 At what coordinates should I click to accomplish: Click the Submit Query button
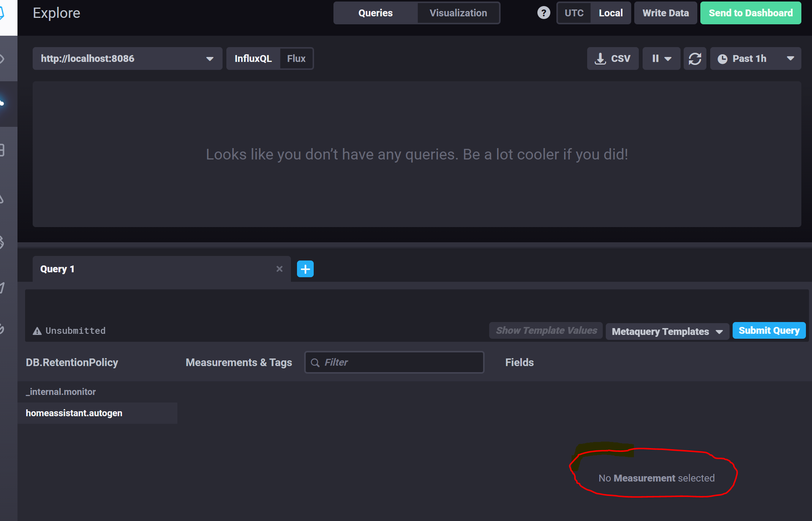tap(769, 330)
